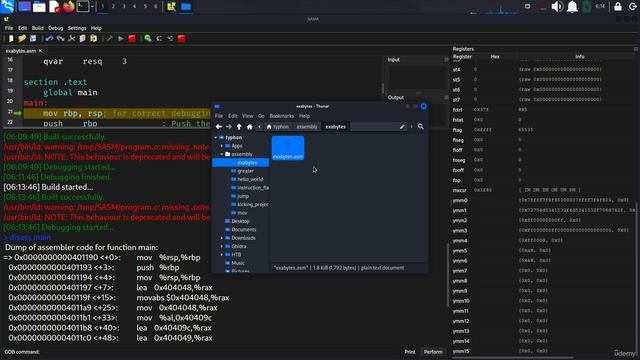Open terminal emulator from the top panel
640x360 pixels.
tap(83, 7)
